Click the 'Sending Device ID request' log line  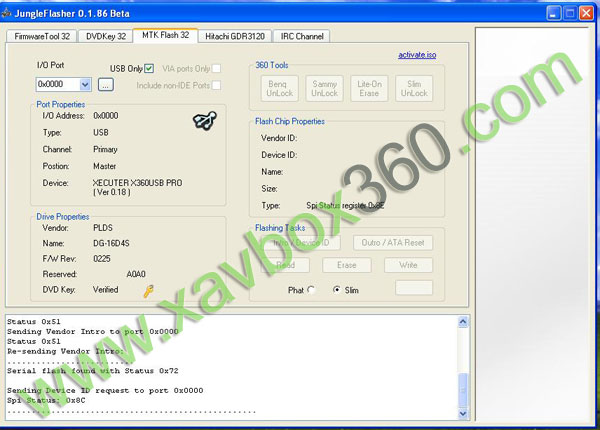click(x=105, y=390)
